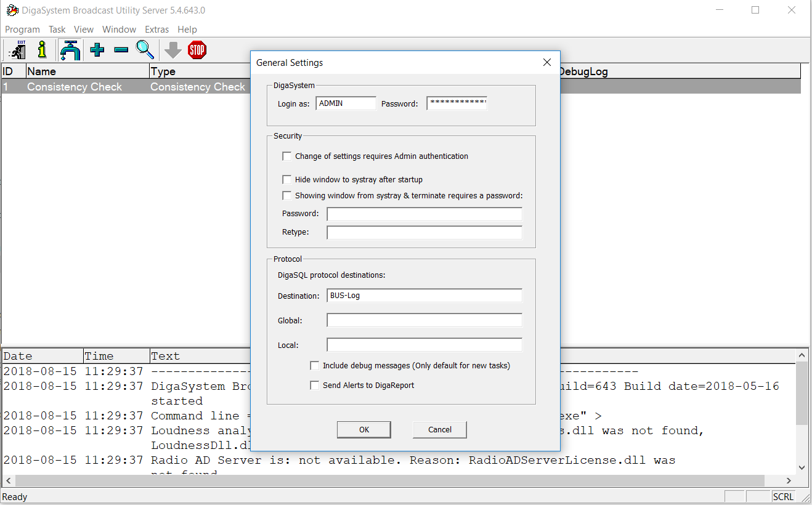Tick 'Include debug messages' checkbox

tap(315, 366)
